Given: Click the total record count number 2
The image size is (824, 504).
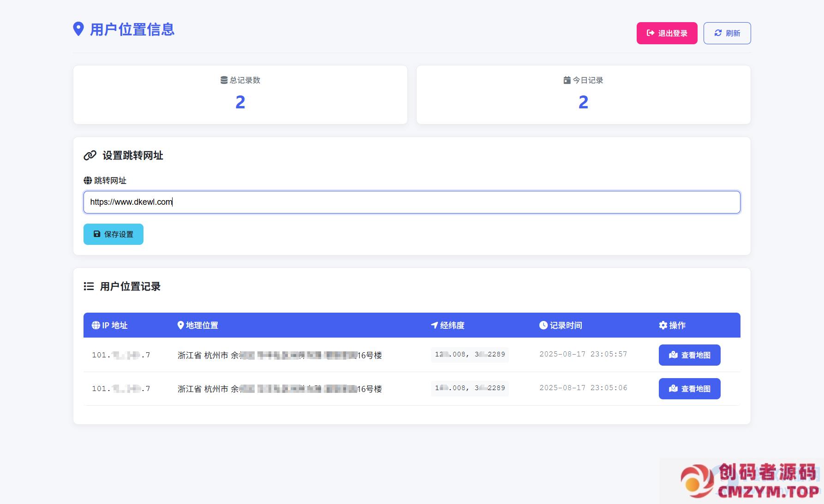Looking at the screenshot, I should tap(240, 102).
